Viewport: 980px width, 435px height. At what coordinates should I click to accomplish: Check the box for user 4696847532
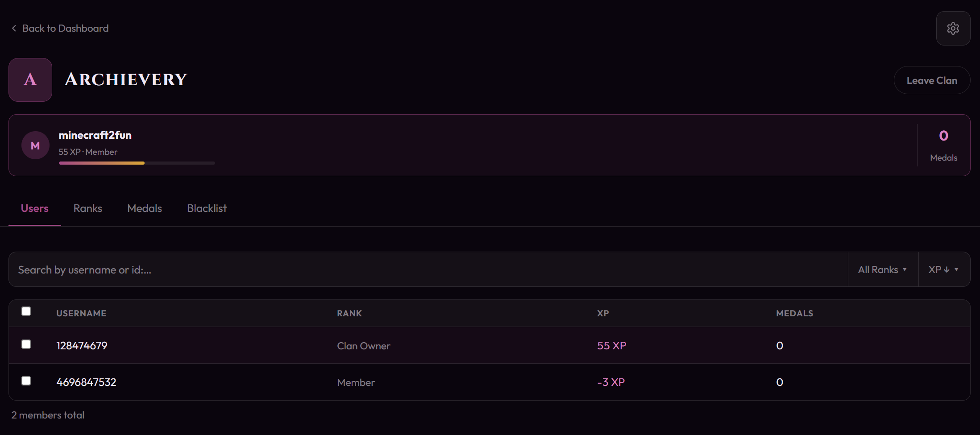26,381
